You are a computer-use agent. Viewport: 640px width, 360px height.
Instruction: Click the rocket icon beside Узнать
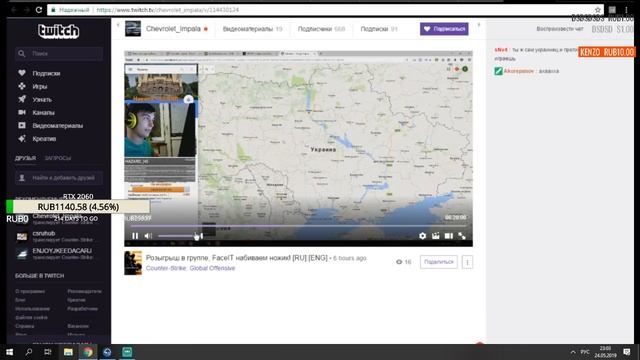pos(22,99)
